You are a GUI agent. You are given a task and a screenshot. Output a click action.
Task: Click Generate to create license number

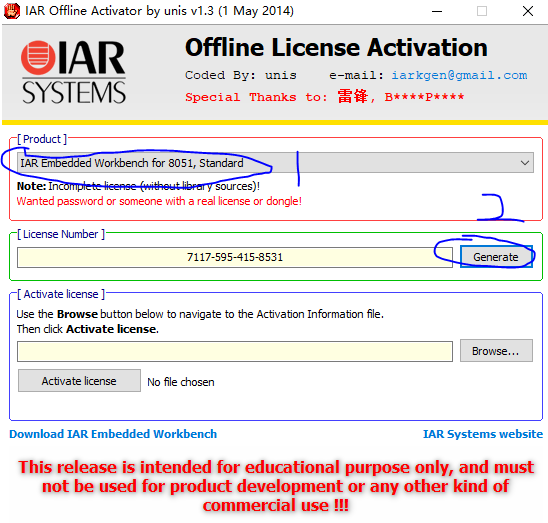pos(496,257)
